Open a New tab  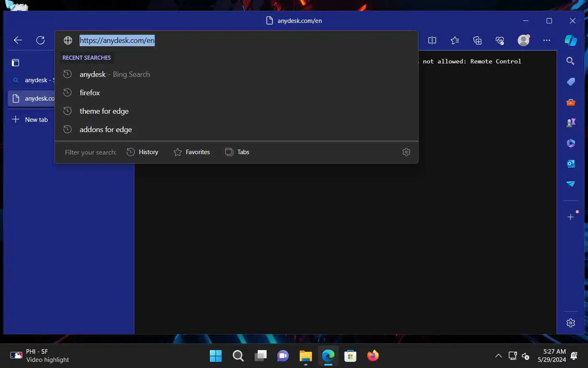coord(30,119)
